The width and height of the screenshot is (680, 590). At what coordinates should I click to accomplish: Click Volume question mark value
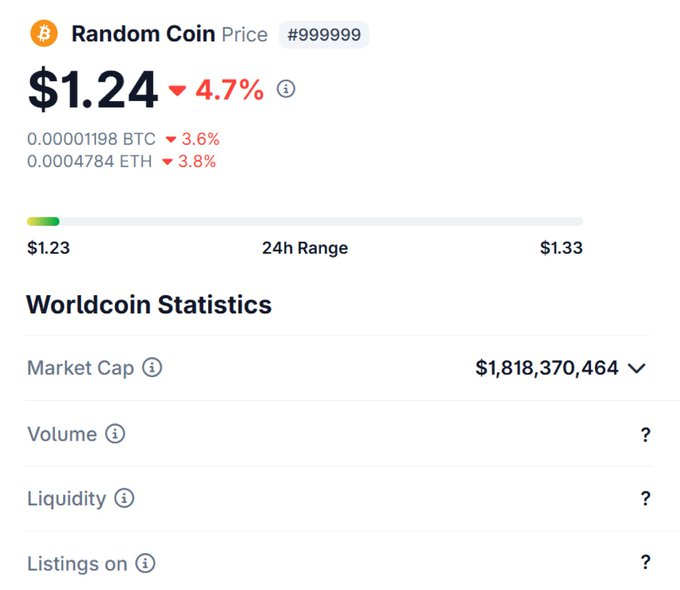pyautogui.click(x=646, y=434)
